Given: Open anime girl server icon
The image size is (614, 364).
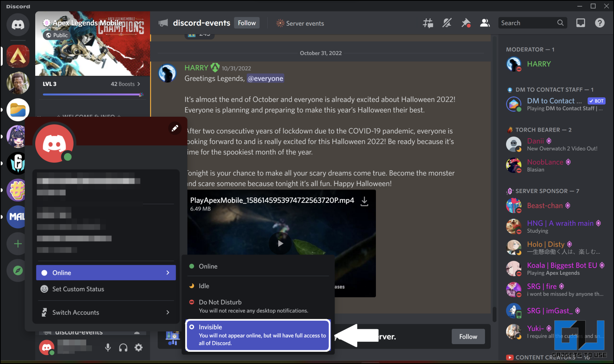Looking at the screenshot, I should [x=16, y=136].
